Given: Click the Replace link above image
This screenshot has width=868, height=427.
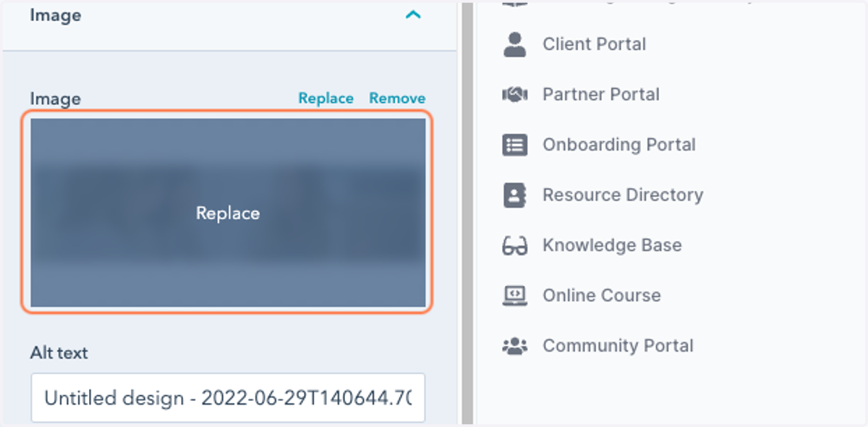Looking at the screenshot, I should pyautogui.click(x=325, y=98).
